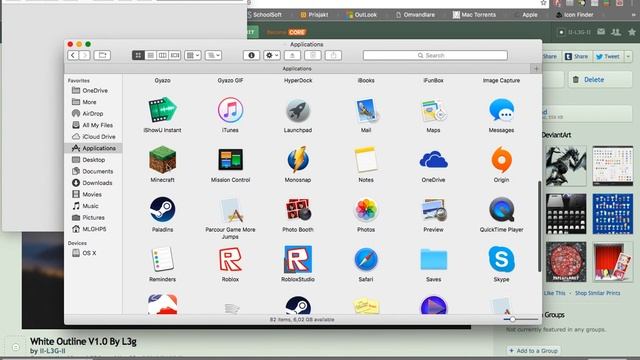Image resolution: width=640 pixels, height=360 pixels.
Task: Open the Mac Torrents bookmark
Action: tap(474, 15)
